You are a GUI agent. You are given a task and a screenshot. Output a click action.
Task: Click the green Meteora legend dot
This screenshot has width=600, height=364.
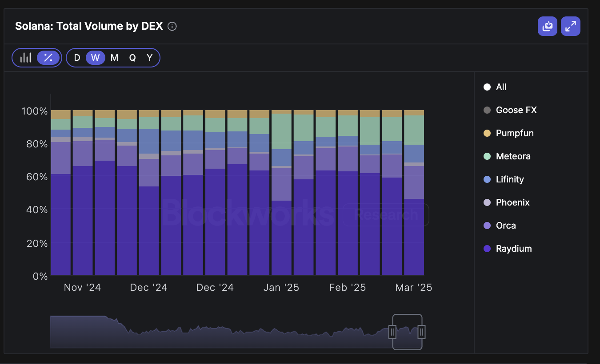pos(487,156)
